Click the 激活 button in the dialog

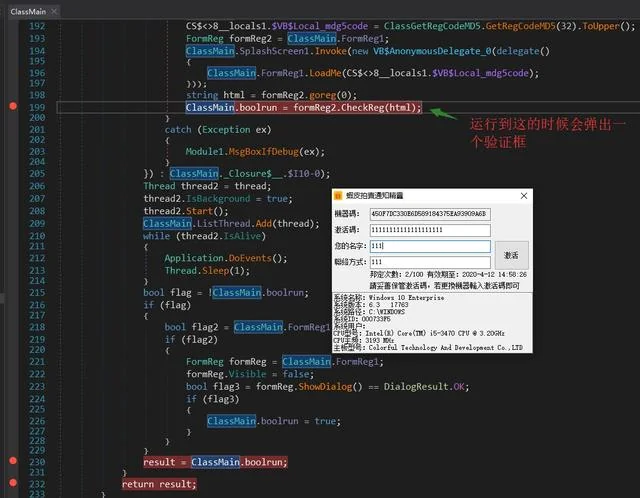511,255
